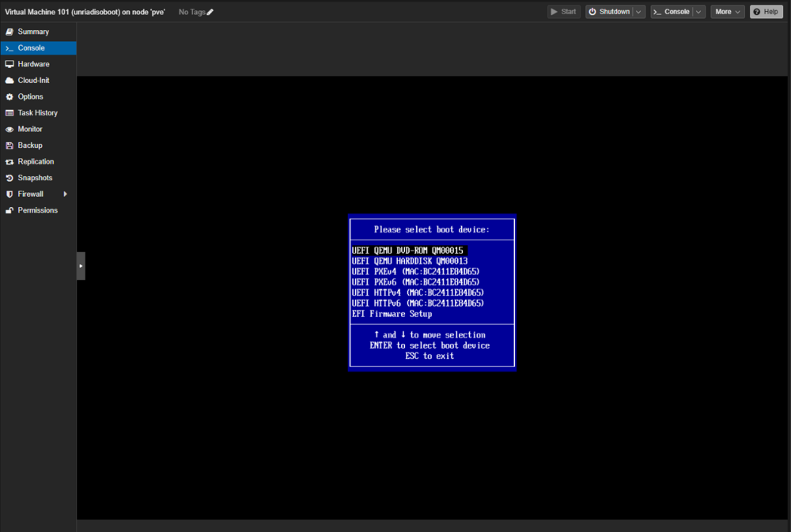Open the More dropdown menu
The image size is (791, 532).
click(x=728, y=12)
